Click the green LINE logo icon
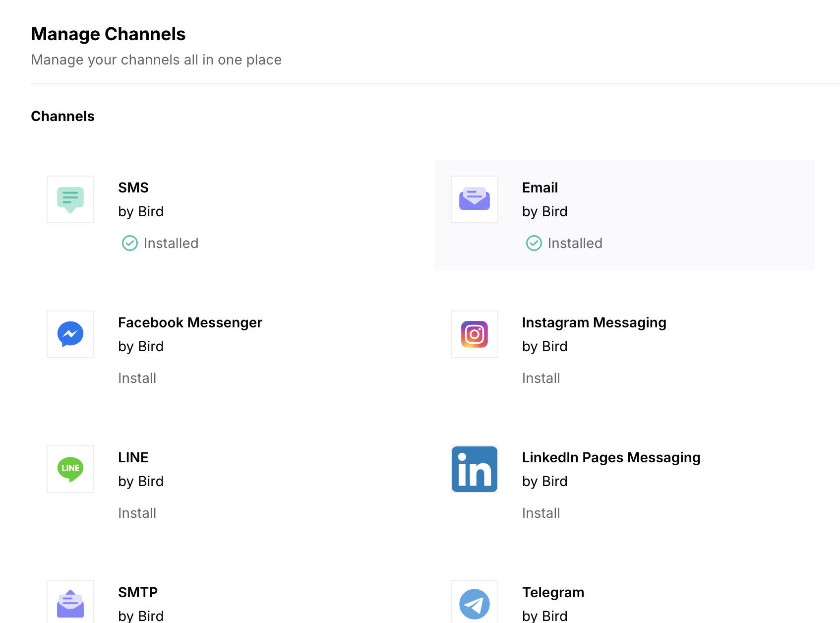Image resolution: width=840 pixels, height=623 pixels. tap(70, 469)
